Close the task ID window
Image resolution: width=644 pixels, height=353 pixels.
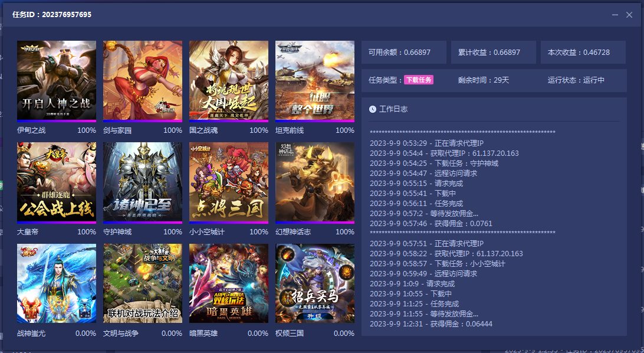point(629,15)
